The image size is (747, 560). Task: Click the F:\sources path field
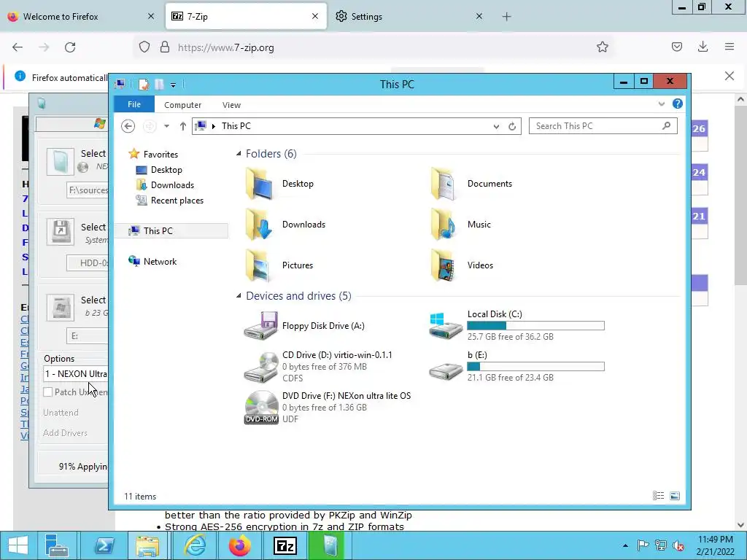(88, 190)
